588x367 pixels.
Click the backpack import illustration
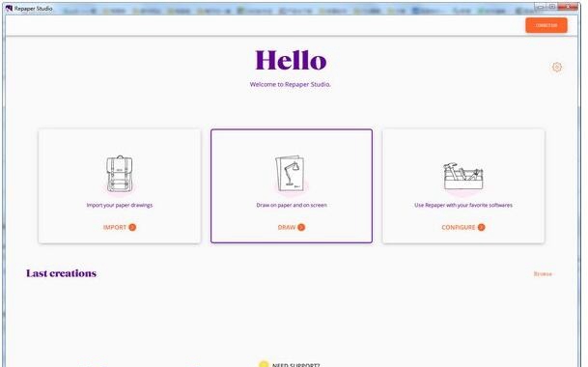(x=120, y=174)
